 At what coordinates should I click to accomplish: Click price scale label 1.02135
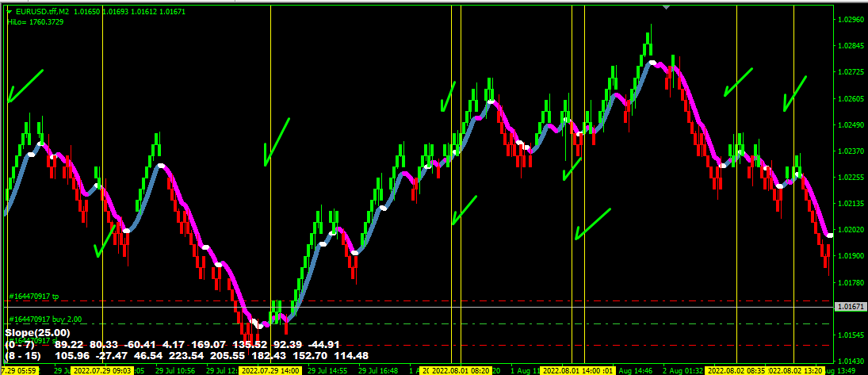click(x=851, y=203)
